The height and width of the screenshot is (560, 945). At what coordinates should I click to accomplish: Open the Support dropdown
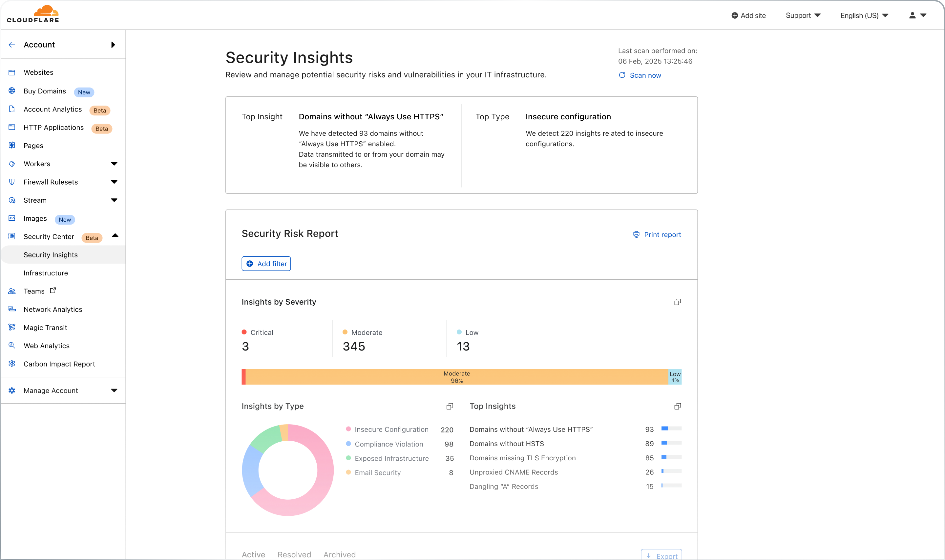tap(803, 15)
